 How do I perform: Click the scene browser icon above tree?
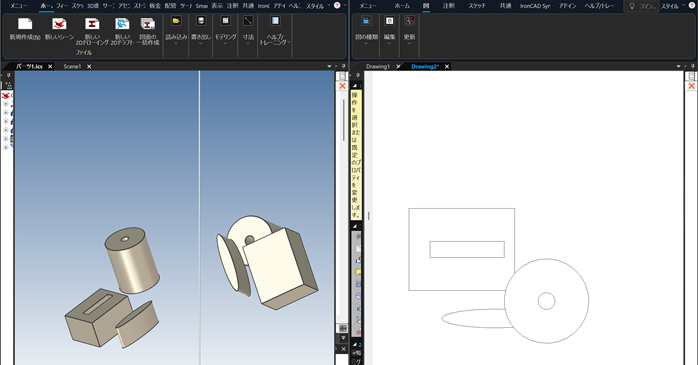(8, 85)
